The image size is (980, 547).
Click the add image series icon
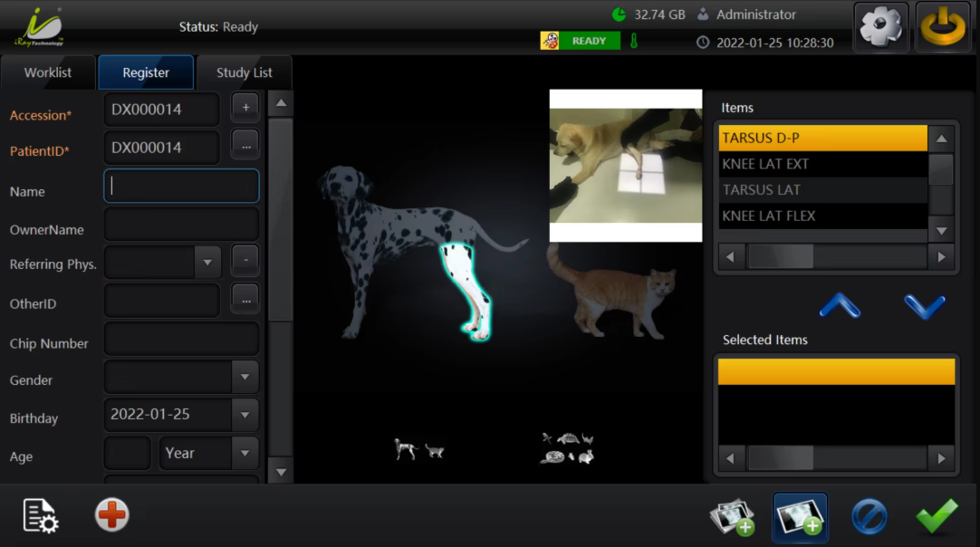tap(733, 515)
